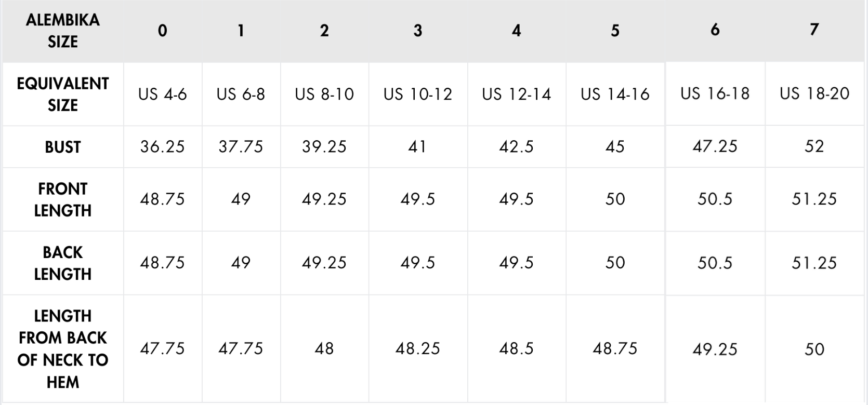Select back length value 48.75
This screenshot has width=868, height=405.
(163, 262)
